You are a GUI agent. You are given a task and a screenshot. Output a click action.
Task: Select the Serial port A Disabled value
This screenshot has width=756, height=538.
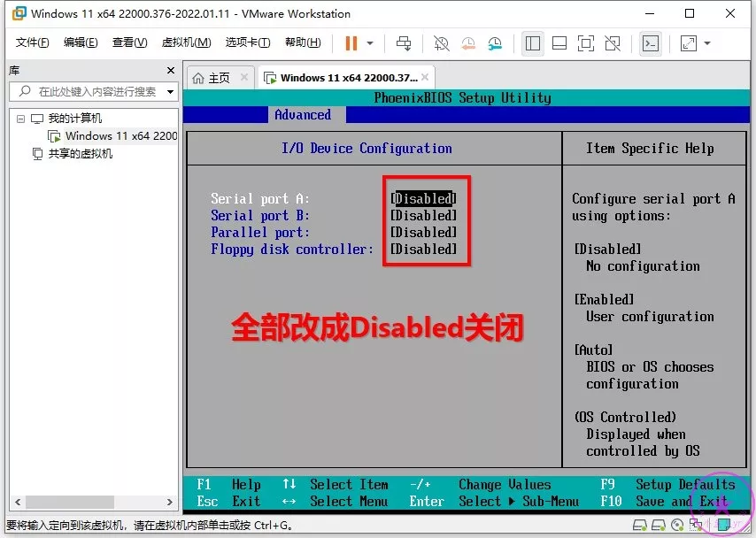(423, 199)
